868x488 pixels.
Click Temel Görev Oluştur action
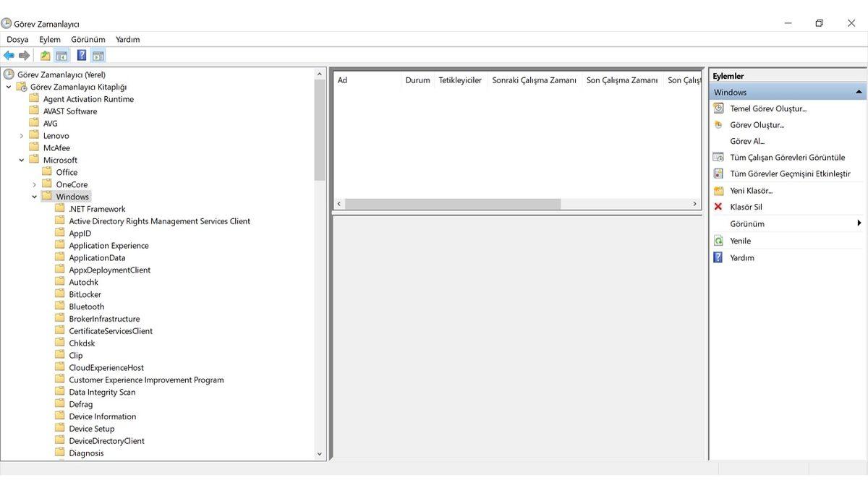click(767, 108)
